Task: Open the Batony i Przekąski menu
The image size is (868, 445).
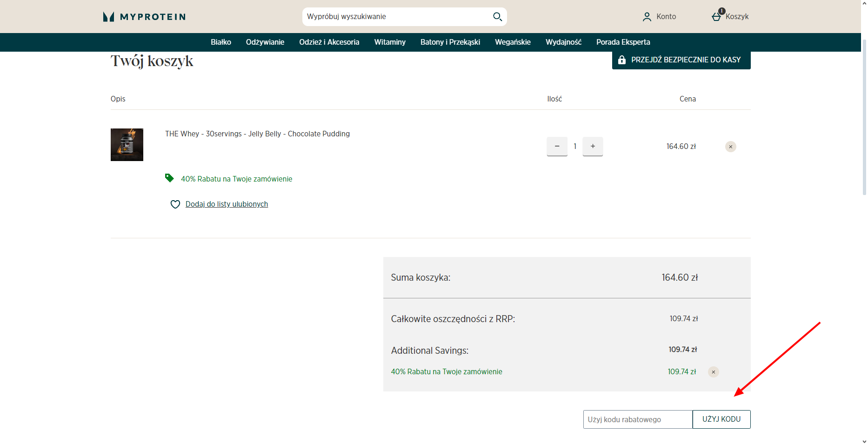Action: [450, 42]
